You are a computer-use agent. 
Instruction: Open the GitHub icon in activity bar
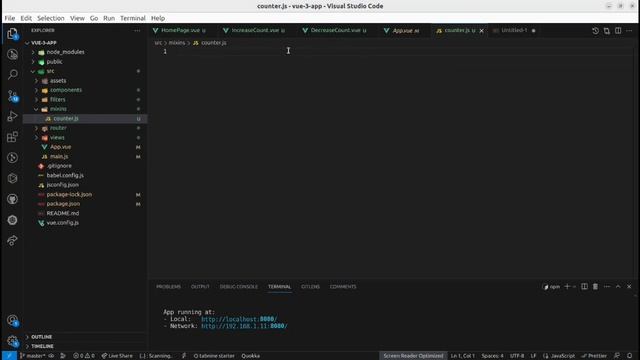pos(12,199)
